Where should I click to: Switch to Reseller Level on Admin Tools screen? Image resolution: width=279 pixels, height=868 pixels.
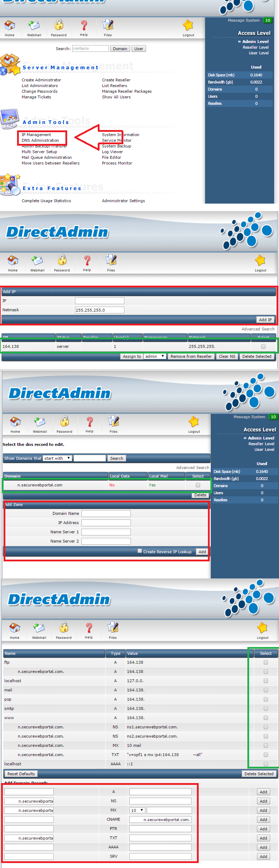[256, 47]
